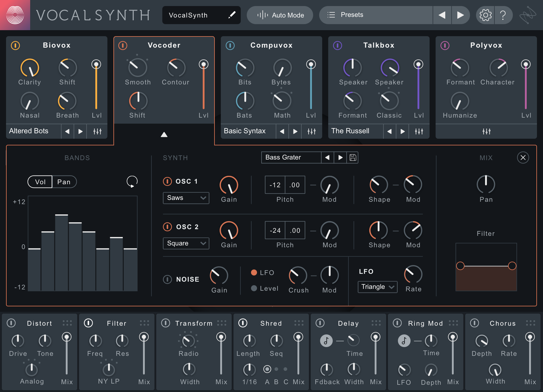
Task: Select Level mode for the Noise section
Action: pos(254,288)
